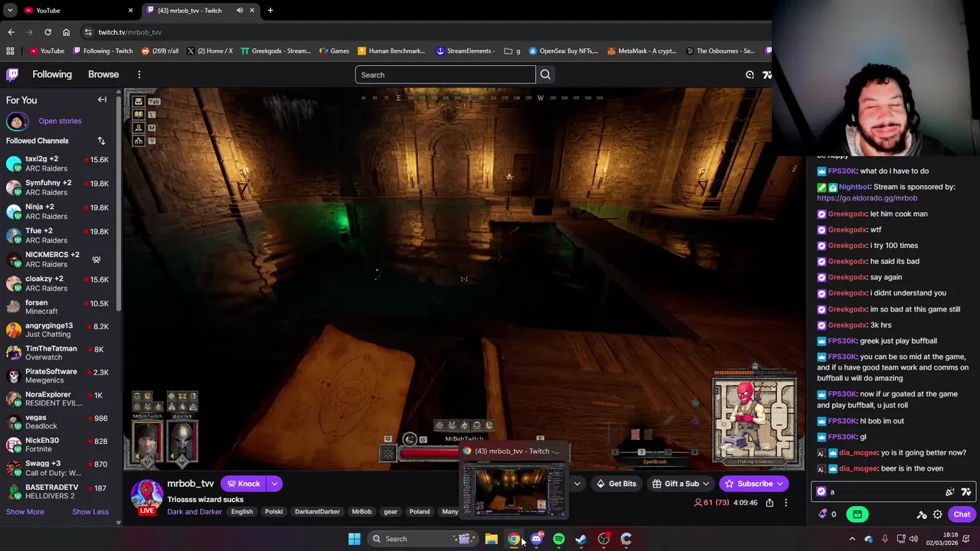Click the Open stories link
The width and height of the screenshot is (980, 551).
click(60, 121)
